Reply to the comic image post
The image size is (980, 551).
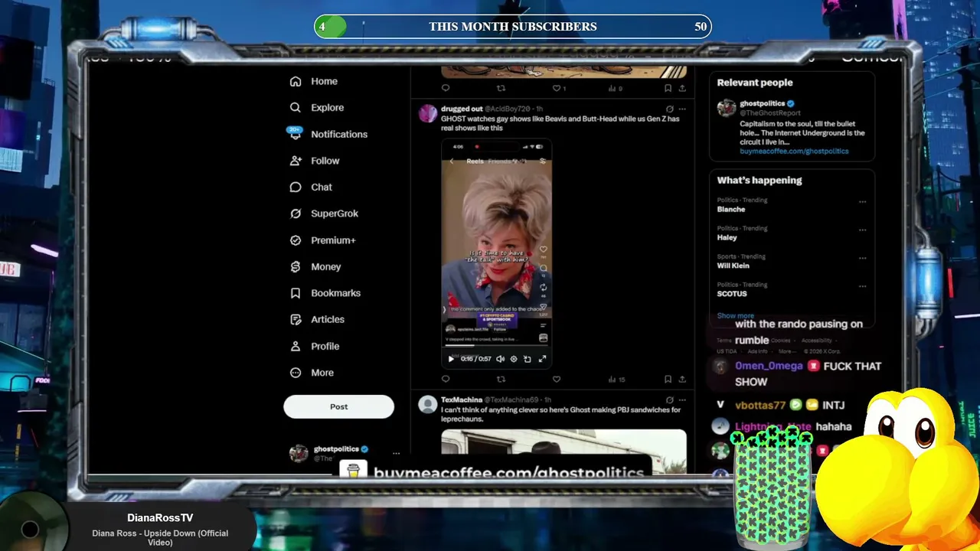(x=446, y=88)
